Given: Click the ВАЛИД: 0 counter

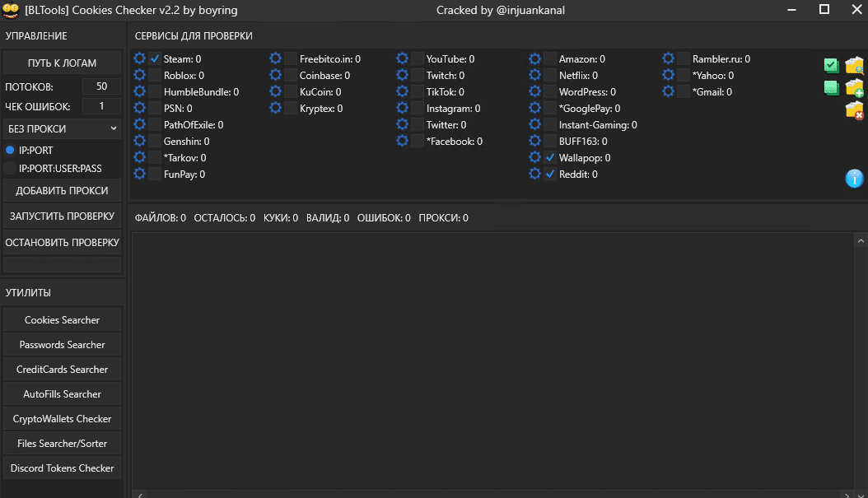Looking at the screenshot, I should 328,218.
